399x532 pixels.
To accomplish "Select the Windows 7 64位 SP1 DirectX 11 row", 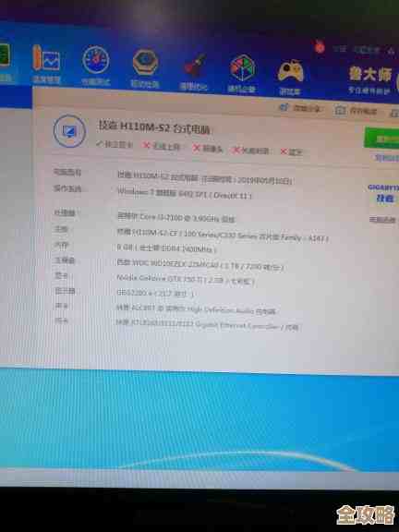I will click(185, 193).
